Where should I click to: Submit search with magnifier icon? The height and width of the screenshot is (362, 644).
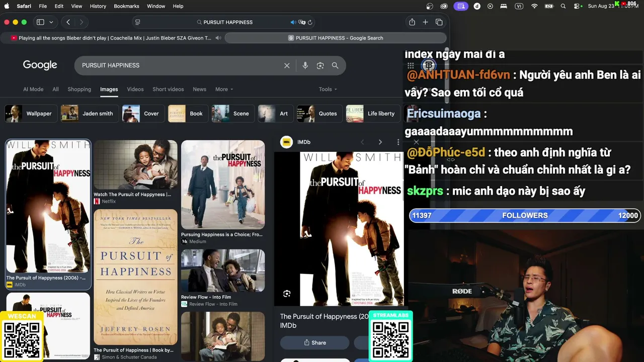335,65
